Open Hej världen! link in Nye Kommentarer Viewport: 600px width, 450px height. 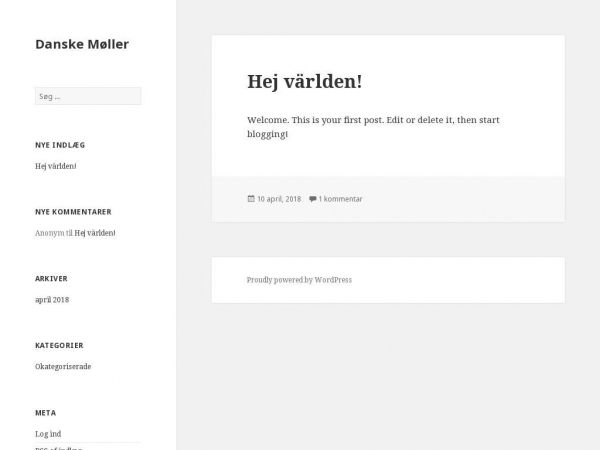point(95,233)
